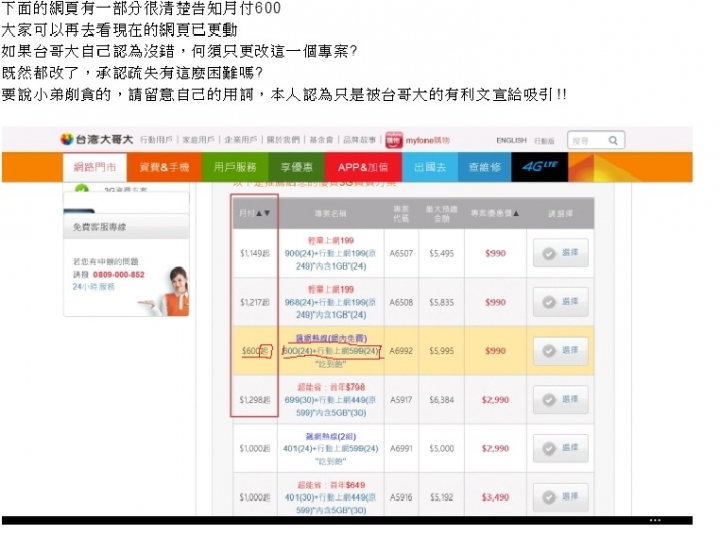Image resolution: width=720 pixels, height=535 pixels.
Task: Open the 網路門市 tab
Action: 95,167
